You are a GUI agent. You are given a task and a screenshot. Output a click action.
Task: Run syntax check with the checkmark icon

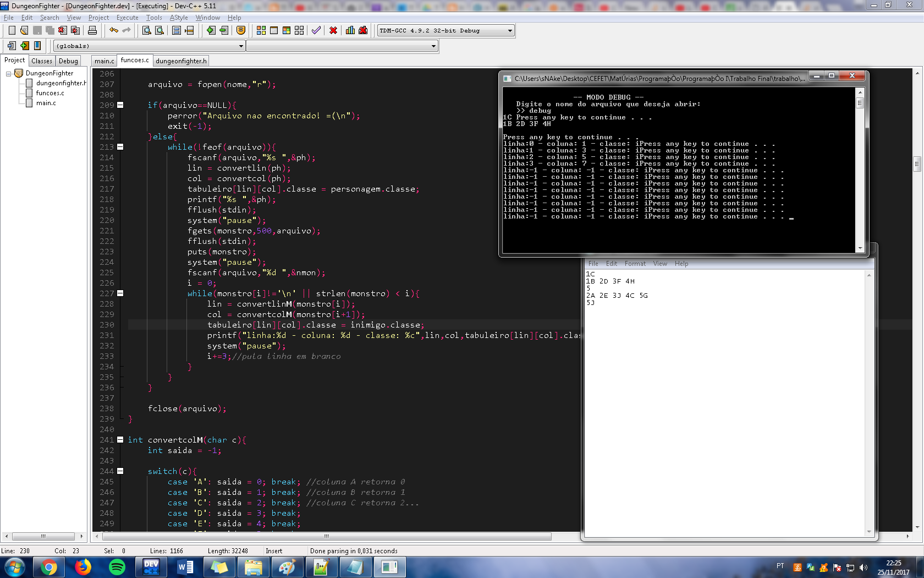click(316, 30)
